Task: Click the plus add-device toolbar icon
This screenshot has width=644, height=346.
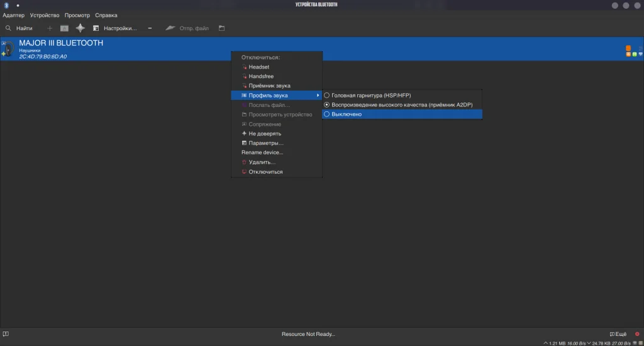Action: click(50, 28)
